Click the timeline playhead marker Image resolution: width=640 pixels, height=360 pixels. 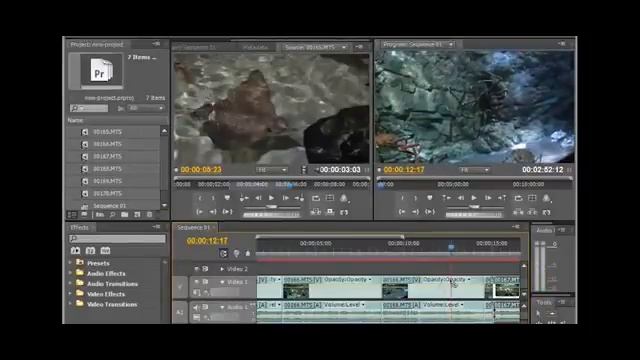[451, 247]
